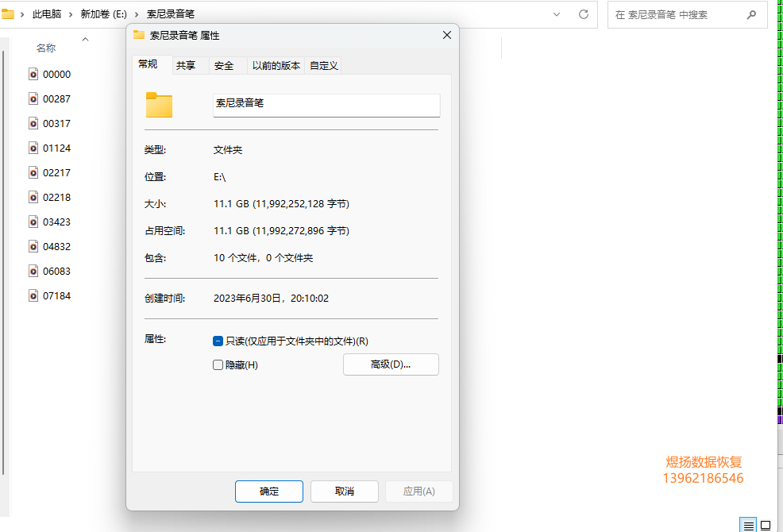
Task: Click 此电脑 in the address path
Action: pyautogui.click(x=47, y=14)
